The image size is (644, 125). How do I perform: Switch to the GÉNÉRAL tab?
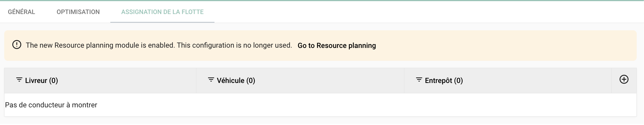pyautogui.click(x=22, y=12)
